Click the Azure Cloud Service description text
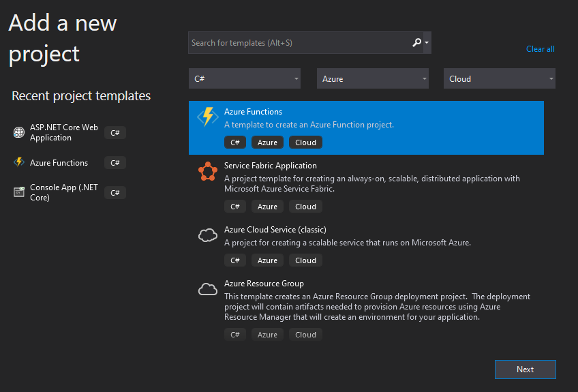Viewport: 578px width, 392px height. (x=347, y=243)
